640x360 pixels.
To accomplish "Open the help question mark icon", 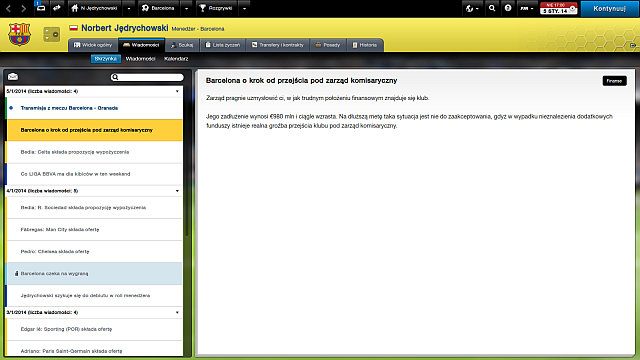I will [508, 8].
